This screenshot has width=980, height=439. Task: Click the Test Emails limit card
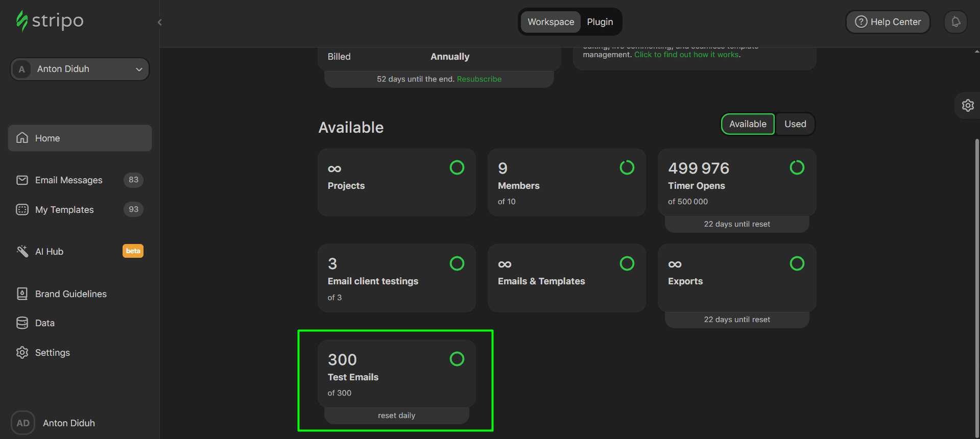pos(396,375)
